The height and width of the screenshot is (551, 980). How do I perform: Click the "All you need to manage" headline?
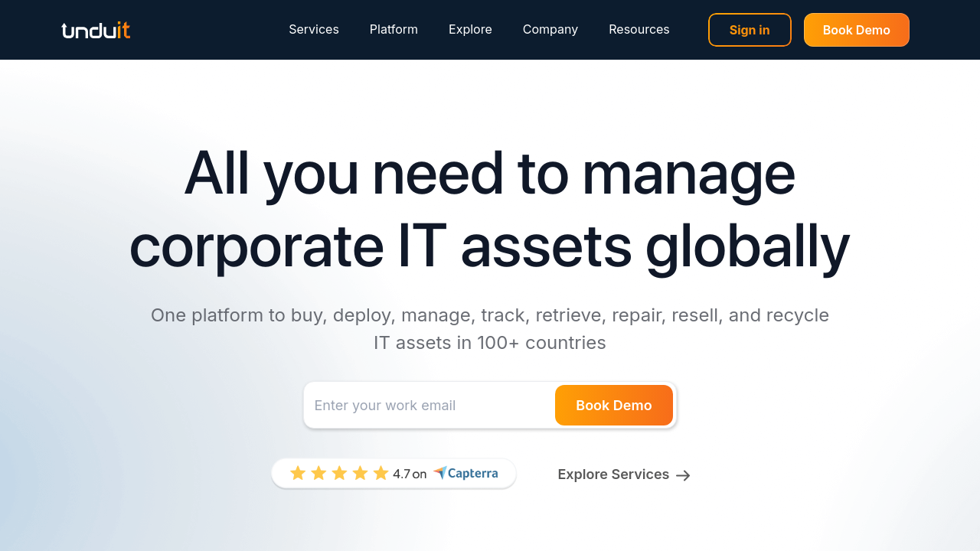point(489,174)
